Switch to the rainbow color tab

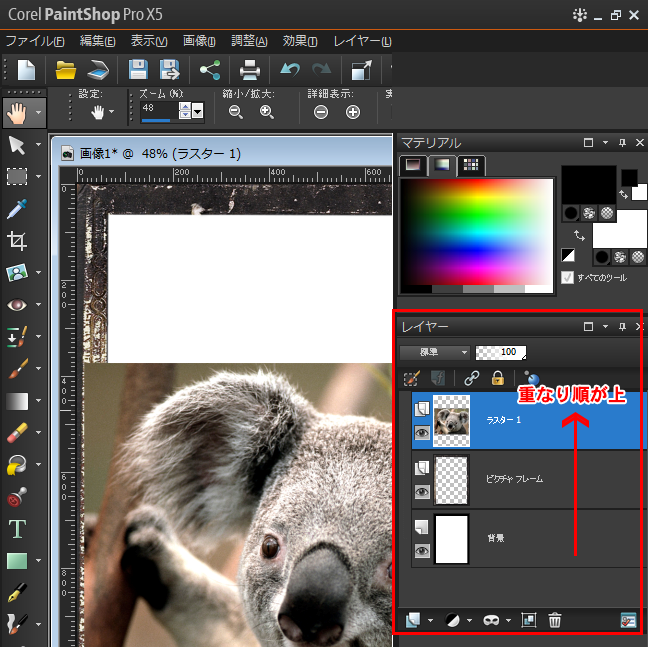point(442,165)
